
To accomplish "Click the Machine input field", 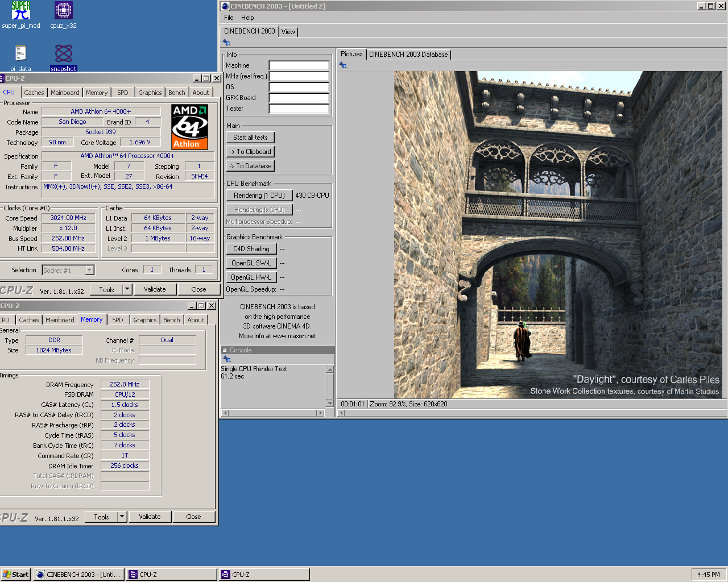I will click(299, 65).
